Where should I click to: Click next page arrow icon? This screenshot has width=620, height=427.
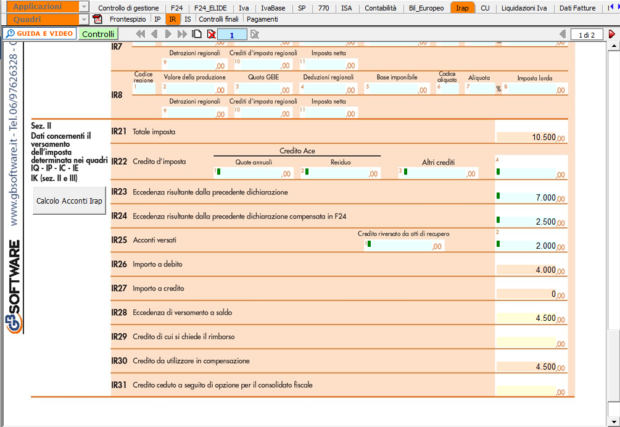[x=167, y=34]
